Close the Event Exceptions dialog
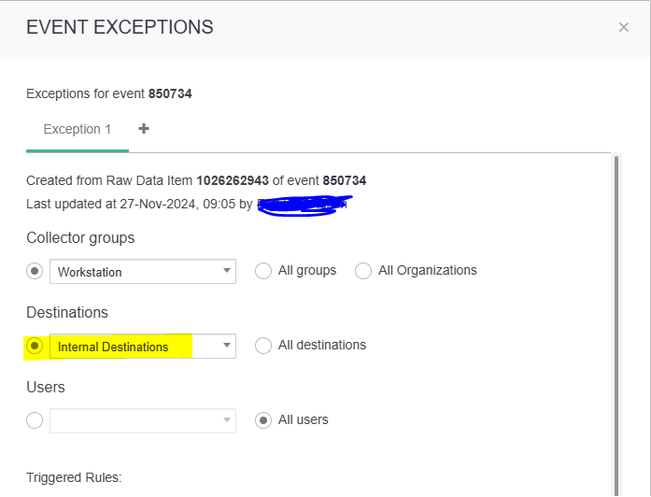 pos(623,27)
